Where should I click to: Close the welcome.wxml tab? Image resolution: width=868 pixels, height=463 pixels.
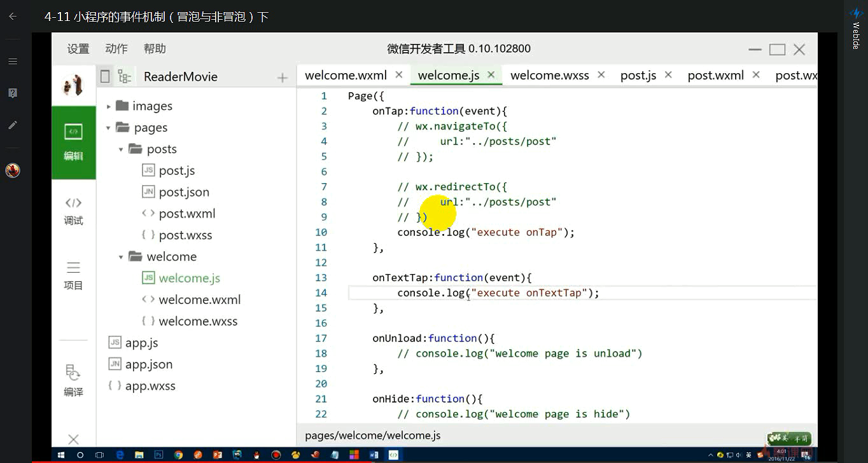(399, 74)
